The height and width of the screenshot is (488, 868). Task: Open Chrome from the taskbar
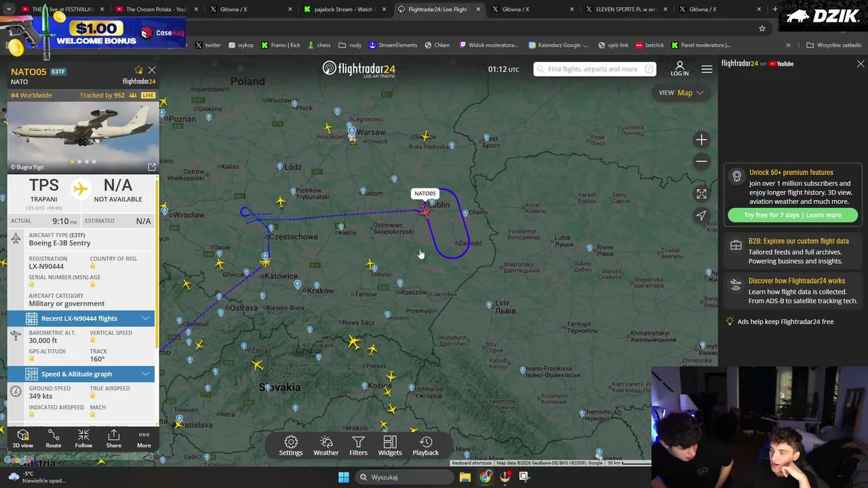[485, 477]
